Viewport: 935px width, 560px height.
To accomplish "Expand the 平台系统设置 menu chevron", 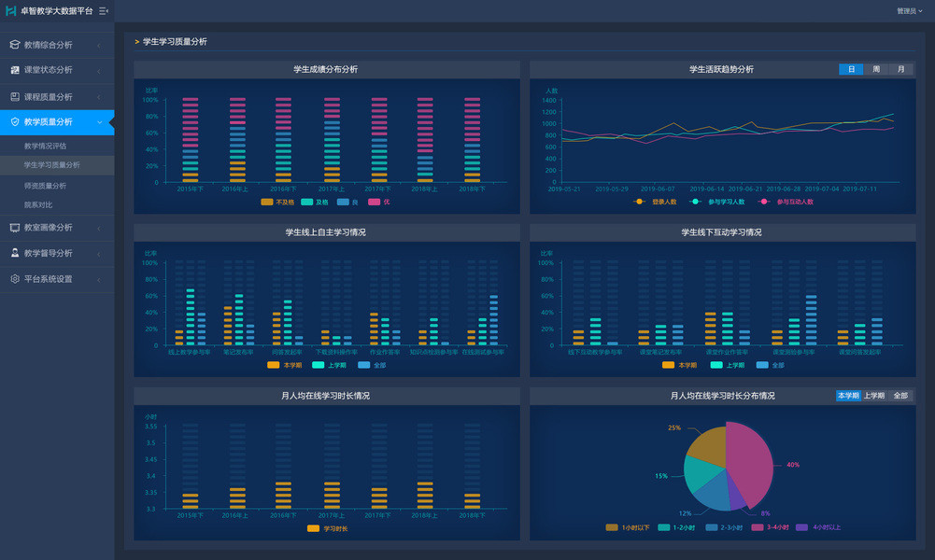I will pos(99,279).
